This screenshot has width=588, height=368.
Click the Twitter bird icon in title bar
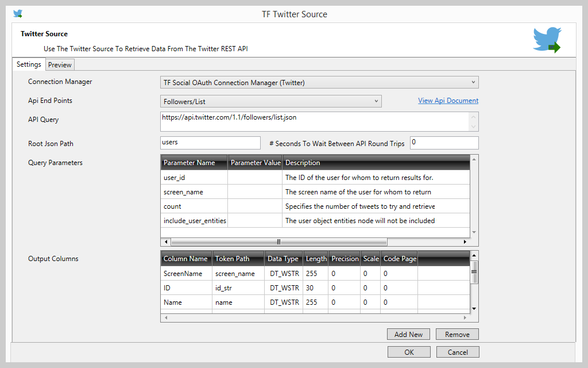18,14
